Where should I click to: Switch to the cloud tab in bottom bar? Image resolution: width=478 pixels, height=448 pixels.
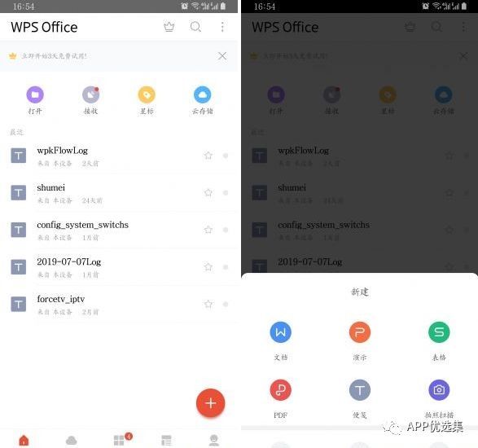[x=72, y=441]
